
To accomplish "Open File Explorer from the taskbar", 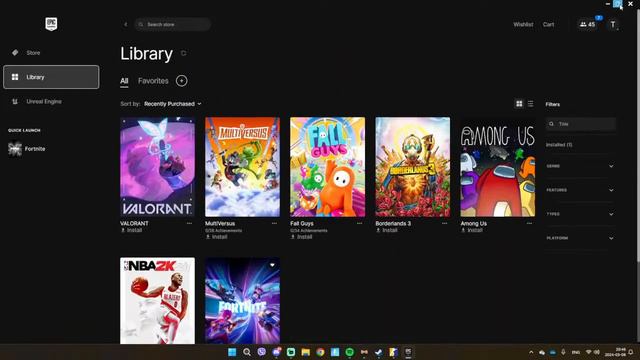I will [305, 352].
